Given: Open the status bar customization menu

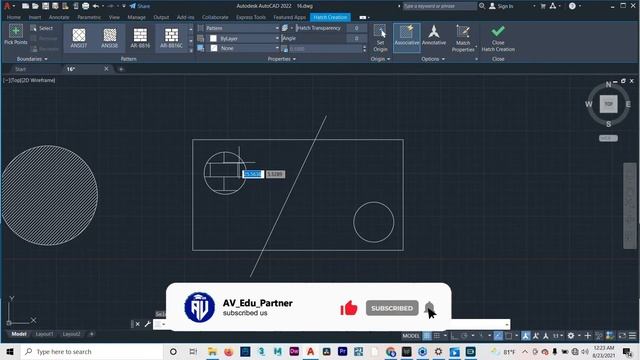Looking at the screenshot, I should [x=632, y=336].
